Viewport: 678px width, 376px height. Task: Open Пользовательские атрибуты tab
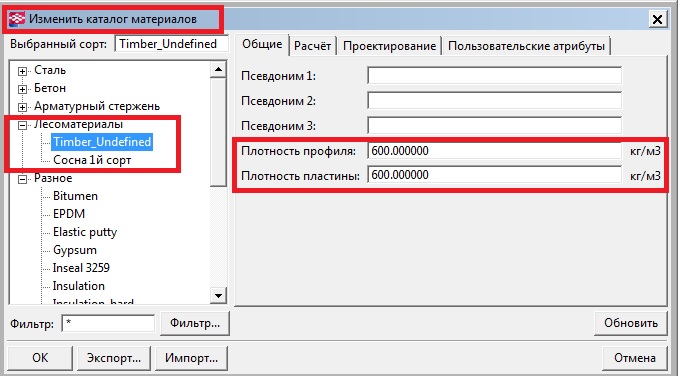coord(526,46)
